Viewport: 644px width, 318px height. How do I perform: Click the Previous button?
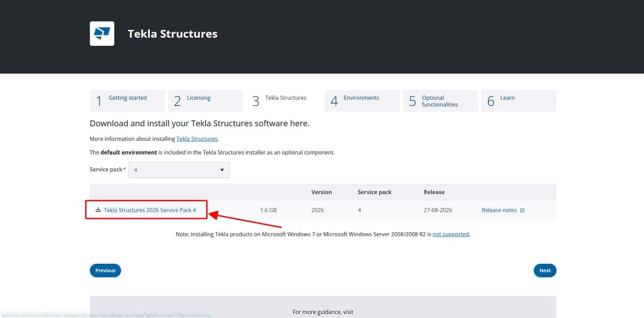click(x=105, y=270)
